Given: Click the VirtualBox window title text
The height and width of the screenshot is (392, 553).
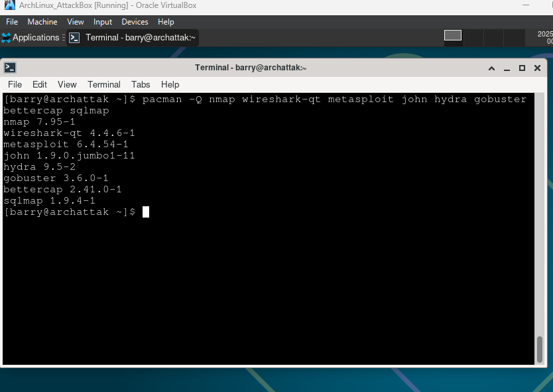Looking at the screenshot, I should [x=107, y=5].
